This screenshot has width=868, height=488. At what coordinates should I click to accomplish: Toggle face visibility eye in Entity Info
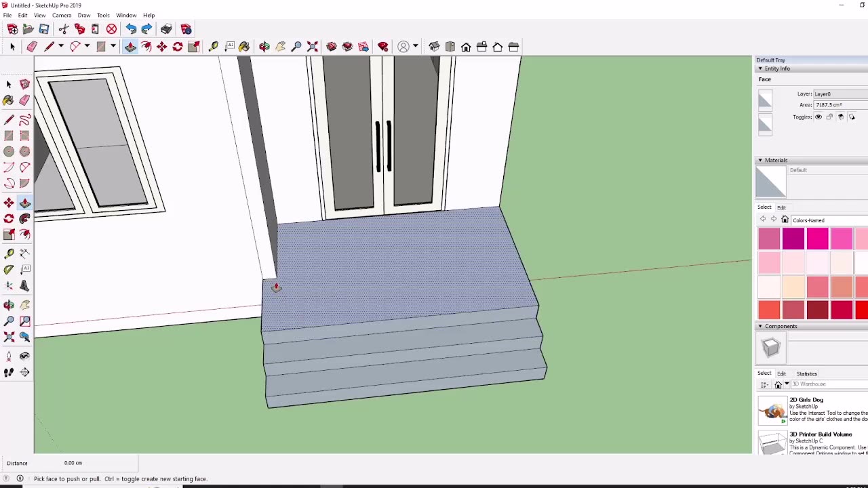tap(818, 117)
